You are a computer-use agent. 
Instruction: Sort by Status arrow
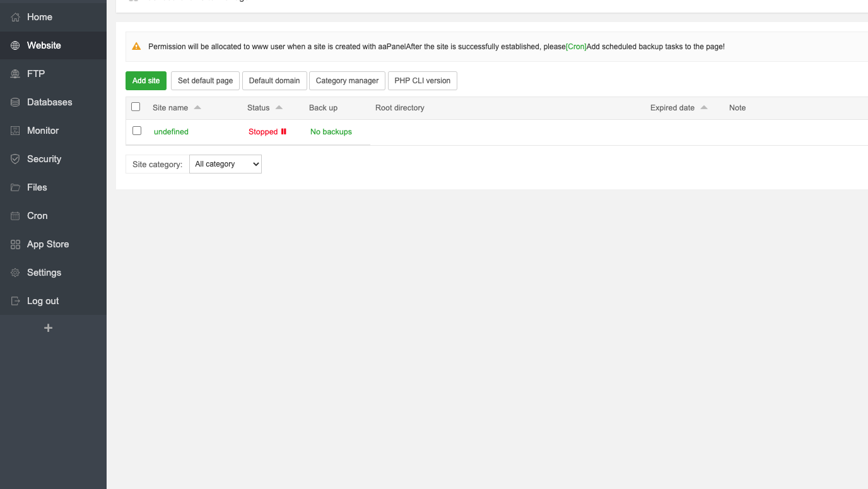tap(279, 107)
